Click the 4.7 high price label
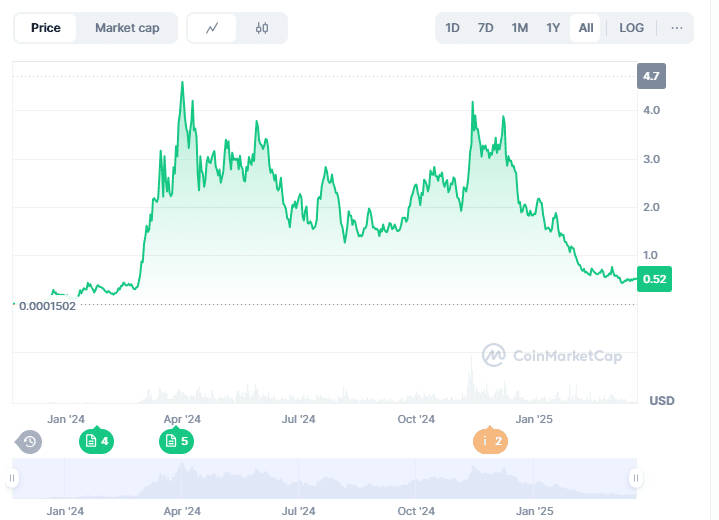This screenshot has width=719, height=520. [651, 76]
